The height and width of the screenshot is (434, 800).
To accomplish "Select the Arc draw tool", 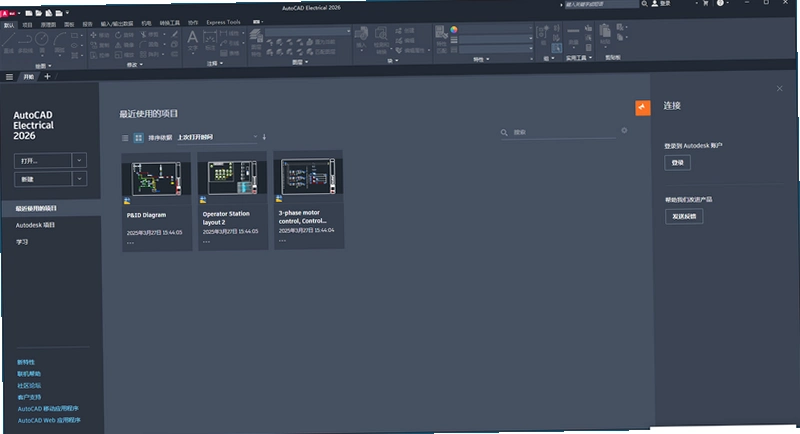I will (60, 42).
